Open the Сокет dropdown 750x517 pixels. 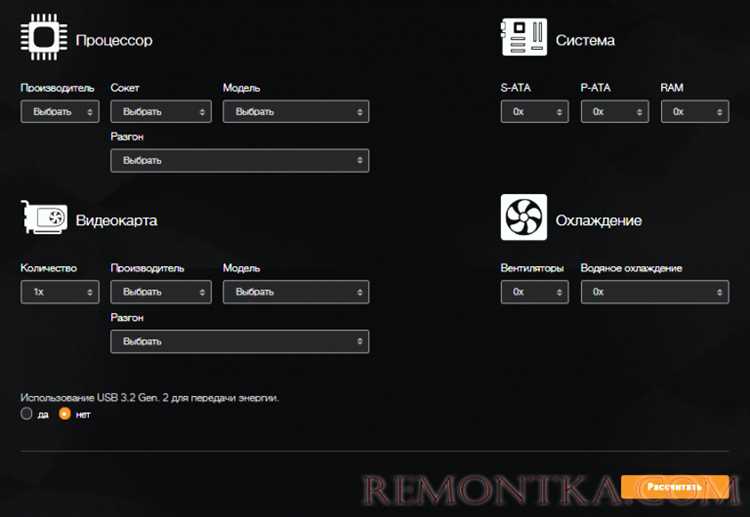point(161,111)
